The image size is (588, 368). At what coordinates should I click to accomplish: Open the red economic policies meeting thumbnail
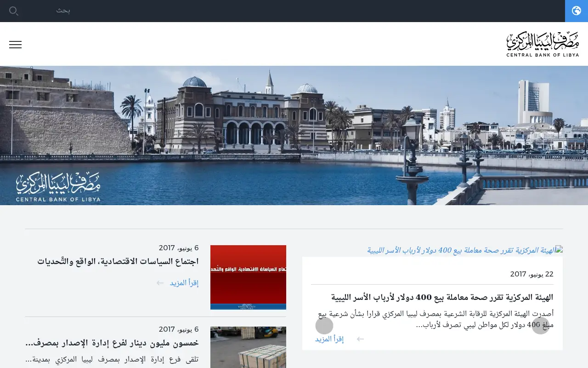pyautogui.click(x=248, y=277)
